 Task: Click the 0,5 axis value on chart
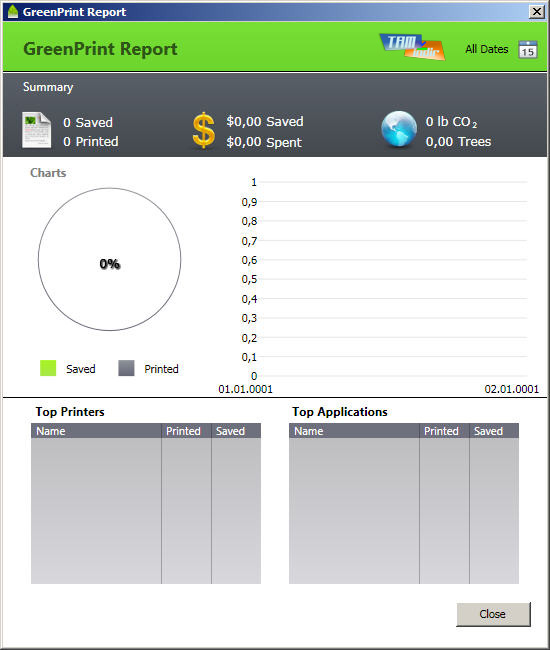coord(249,279)
